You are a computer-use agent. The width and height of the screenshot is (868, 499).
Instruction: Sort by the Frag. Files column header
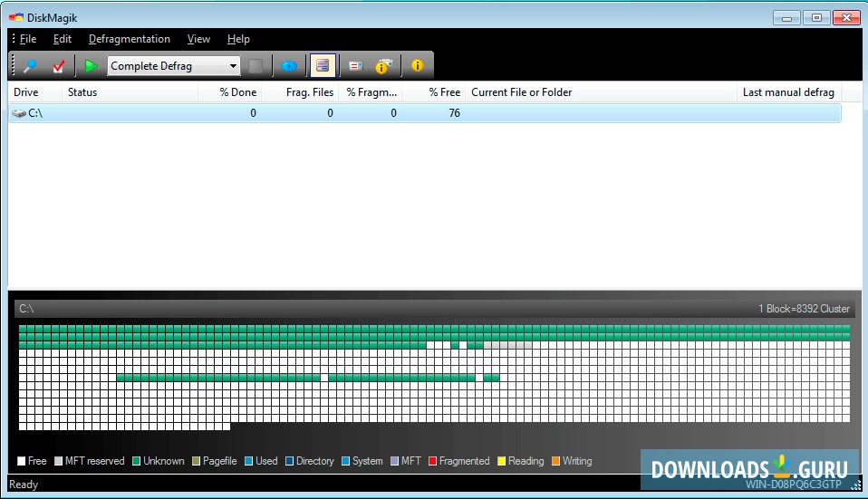[300, 92]
